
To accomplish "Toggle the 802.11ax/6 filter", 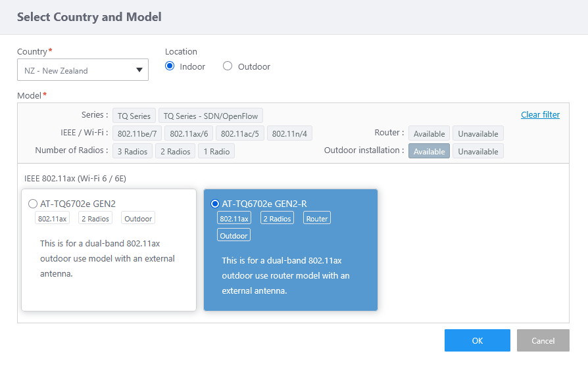I will tap(189, 133).
